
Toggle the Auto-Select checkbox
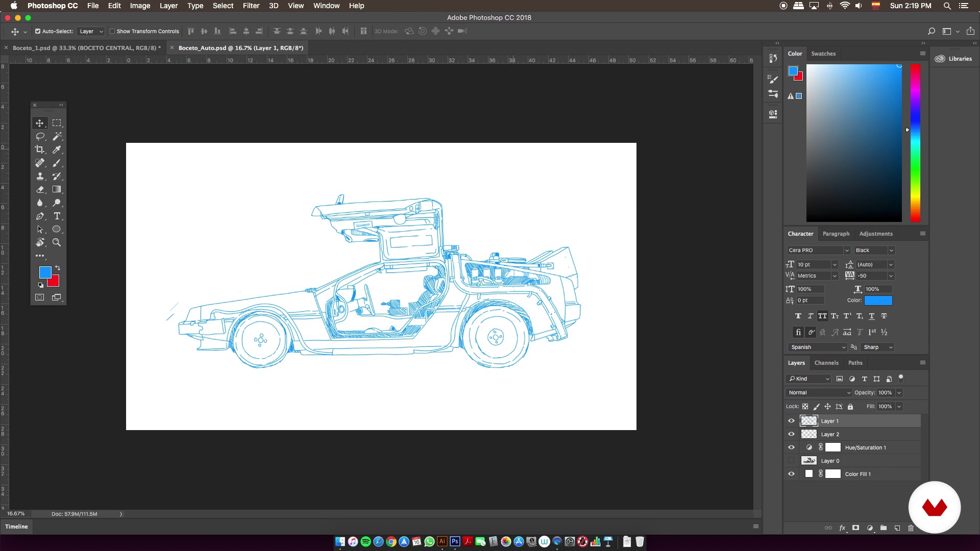tap(38, 31)
